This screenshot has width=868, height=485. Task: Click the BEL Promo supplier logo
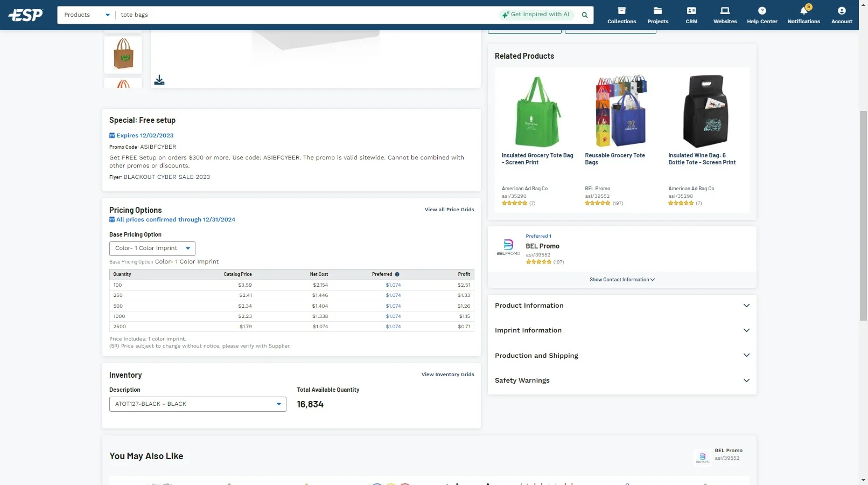click(508, 247)
